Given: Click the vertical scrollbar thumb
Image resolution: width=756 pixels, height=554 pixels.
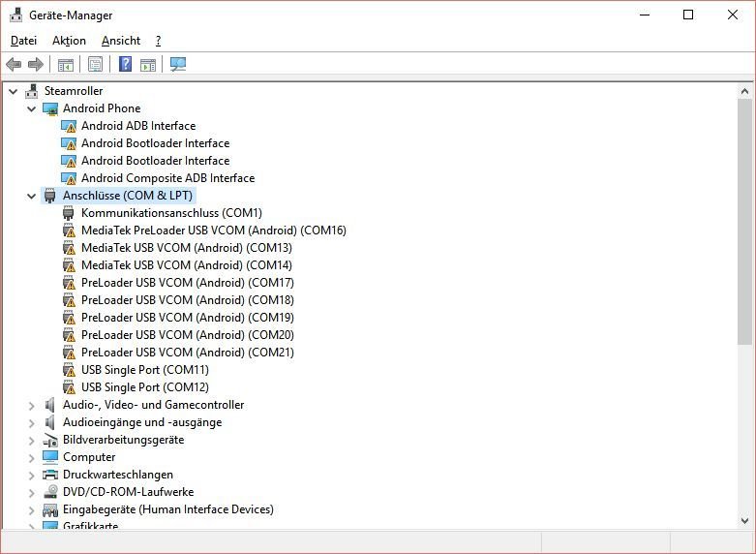Looking at the screenshot, I should (x=744, y=222).
